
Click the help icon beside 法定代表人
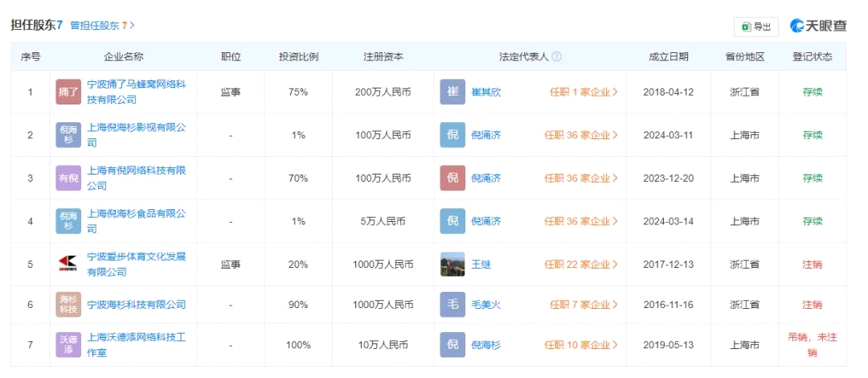pos(556,56)
